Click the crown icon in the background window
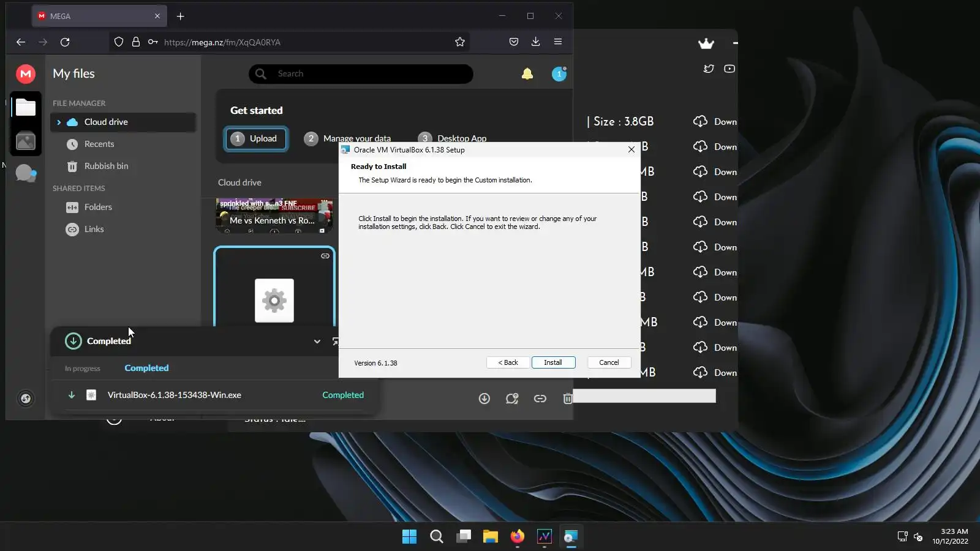980x551 pixels. 706,43
